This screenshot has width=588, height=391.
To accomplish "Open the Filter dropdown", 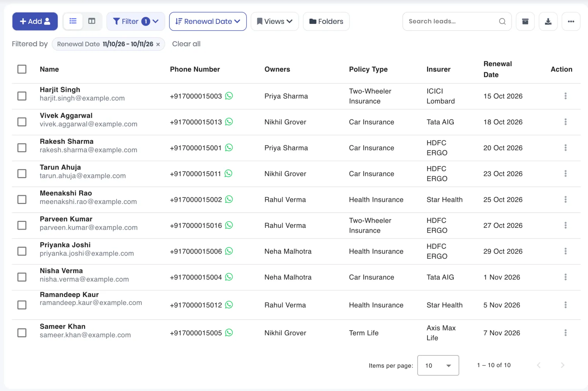I will 136,21.
